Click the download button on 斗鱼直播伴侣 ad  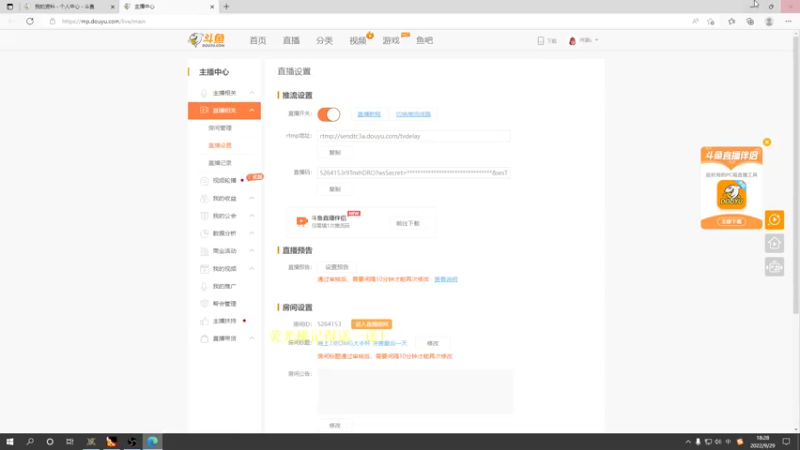click(732, 221)
